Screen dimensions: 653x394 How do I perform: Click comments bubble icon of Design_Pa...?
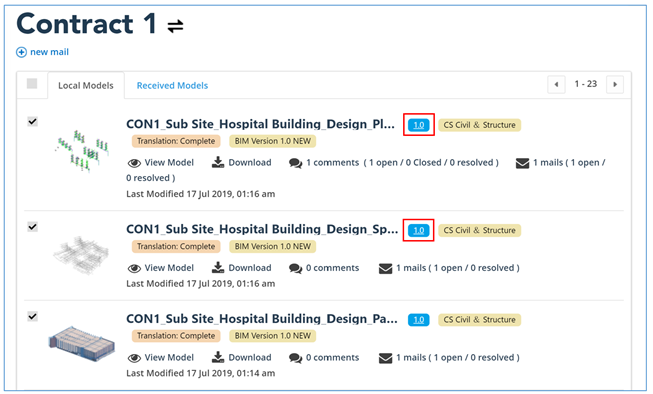[296, 358]
